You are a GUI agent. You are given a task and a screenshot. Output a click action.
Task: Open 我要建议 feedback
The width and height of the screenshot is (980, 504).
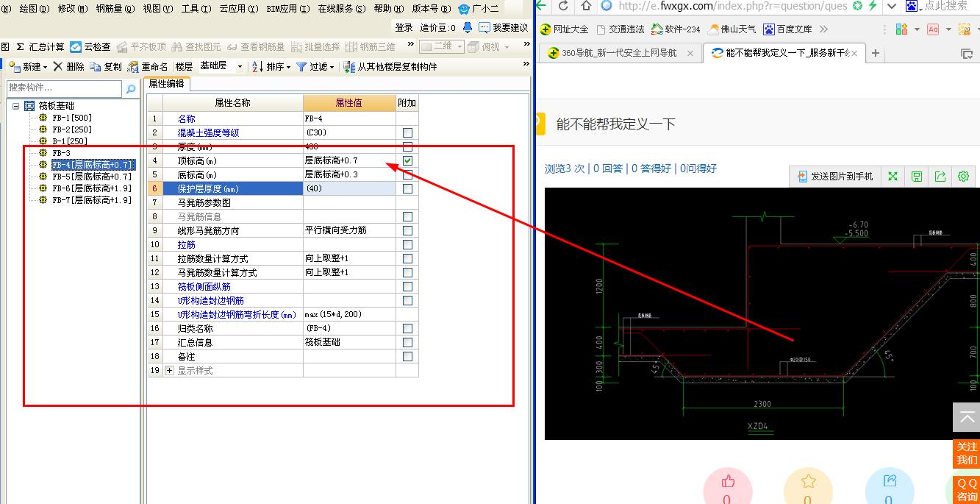[x=504, y=28]
